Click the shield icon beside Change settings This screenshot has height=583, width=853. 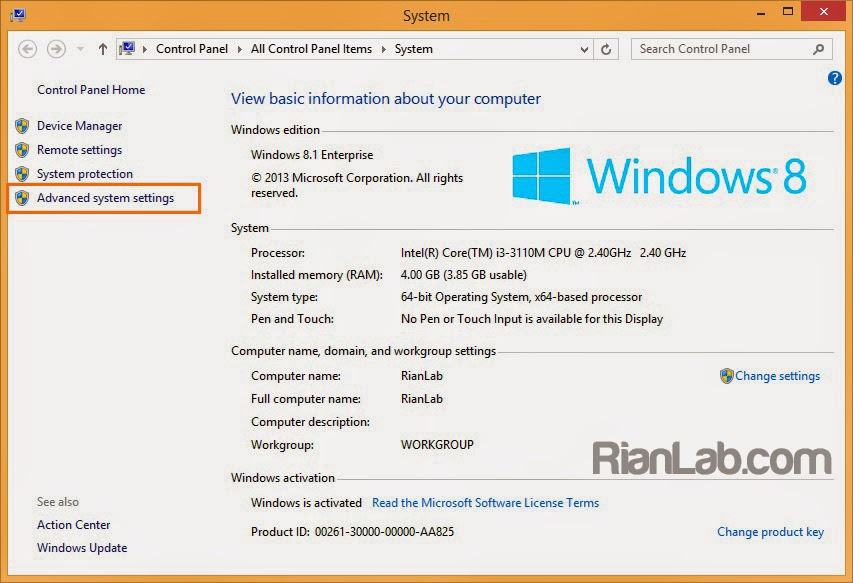point(725,376)
